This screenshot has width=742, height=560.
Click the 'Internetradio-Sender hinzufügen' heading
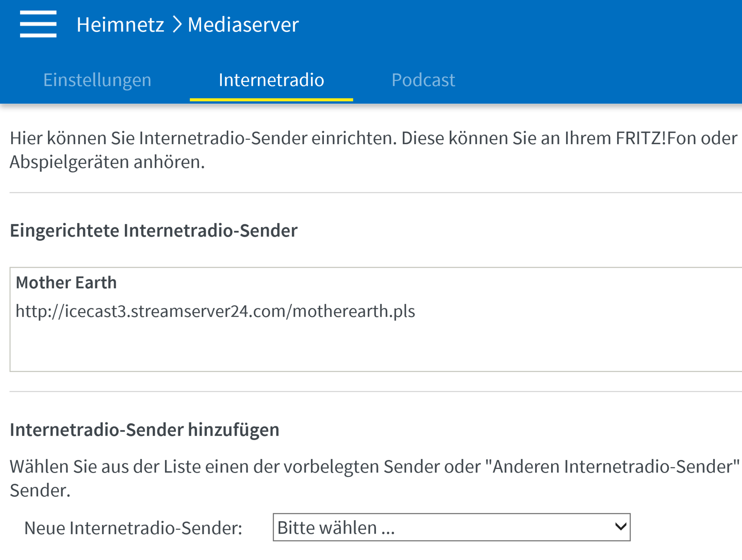[x=144, y=430]
